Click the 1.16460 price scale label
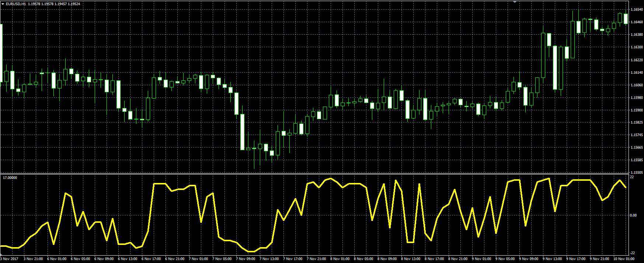Viewport: 644px width, 263px height. [637, 22]
